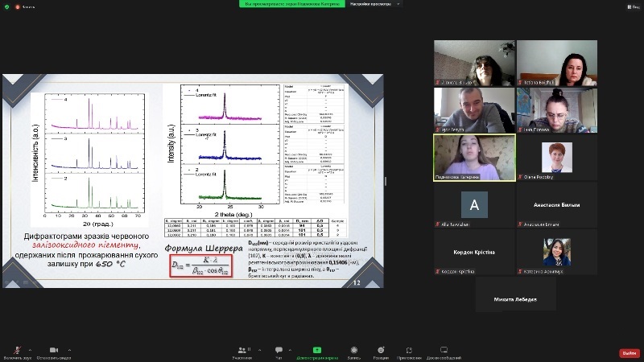Click divider handle between slide and gallery
644x362 pixels.
[x=386, y=181]
